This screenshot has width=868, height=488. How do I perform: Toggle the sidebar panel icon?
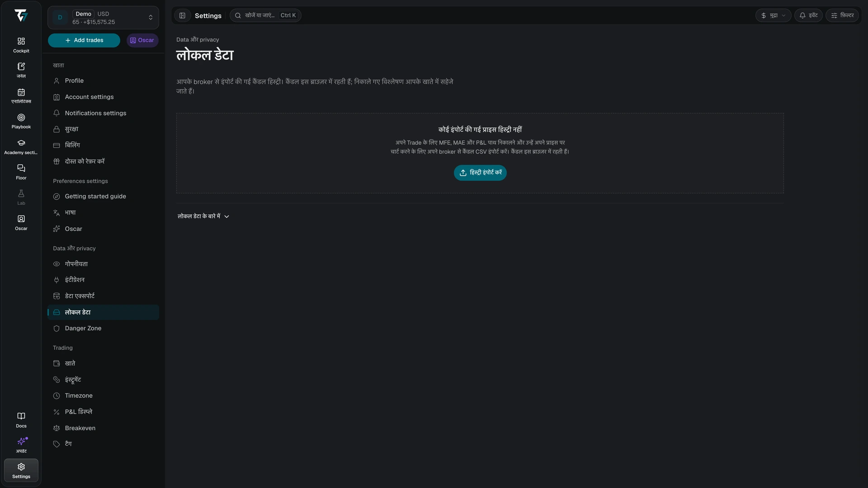[x=182, y=16]
